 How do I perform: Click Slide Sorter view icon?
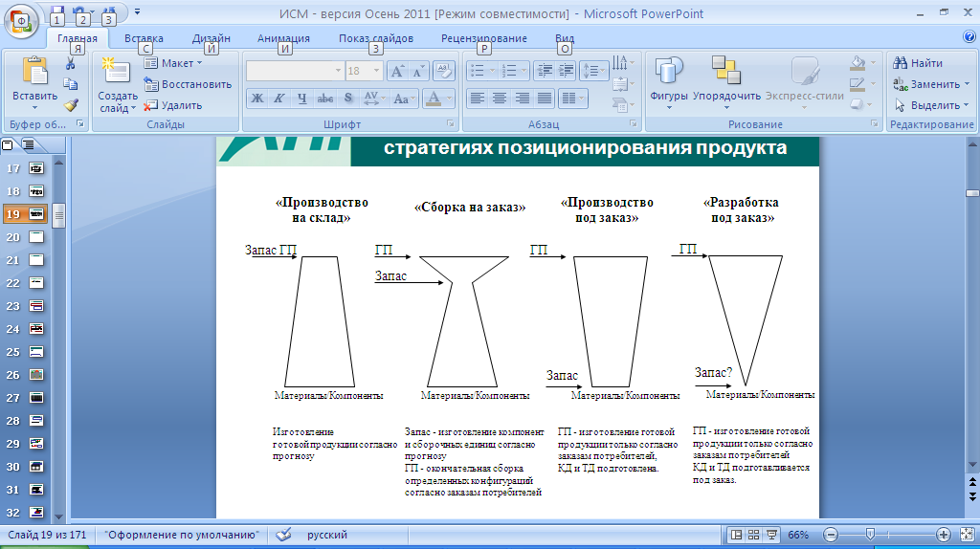point(754,535)
